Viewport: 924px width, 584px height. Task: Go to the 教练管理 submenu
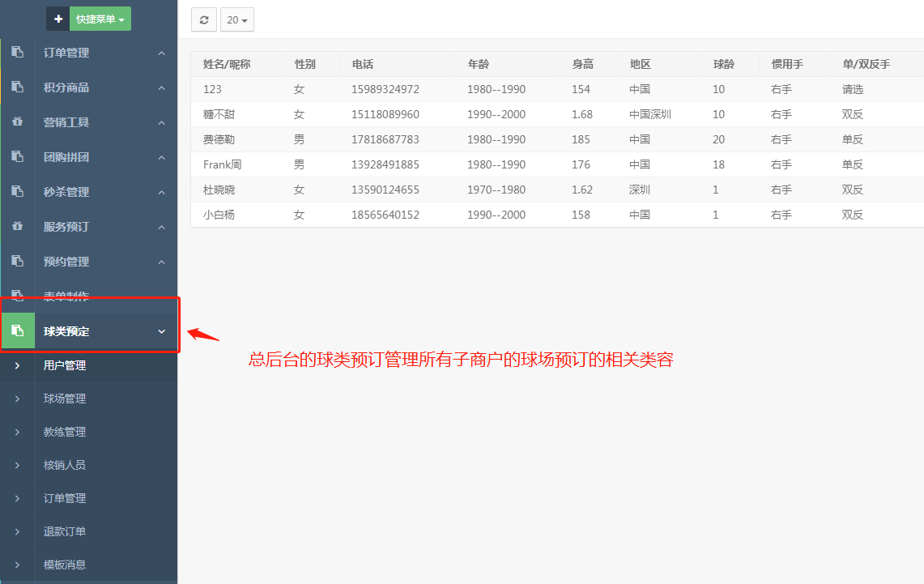[x=65, y=432]
